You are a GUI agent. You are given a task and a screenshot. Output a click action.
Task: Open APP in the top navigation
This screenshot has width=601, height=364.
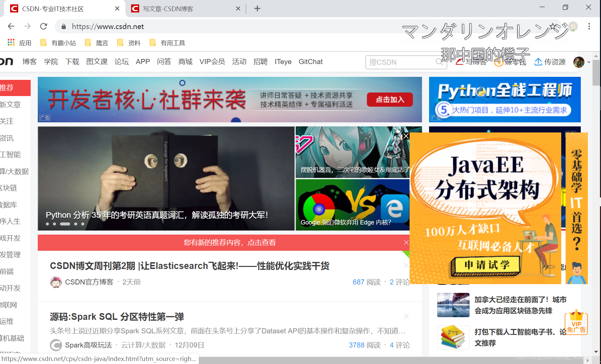pyautogui.click(x=143, y=62)
